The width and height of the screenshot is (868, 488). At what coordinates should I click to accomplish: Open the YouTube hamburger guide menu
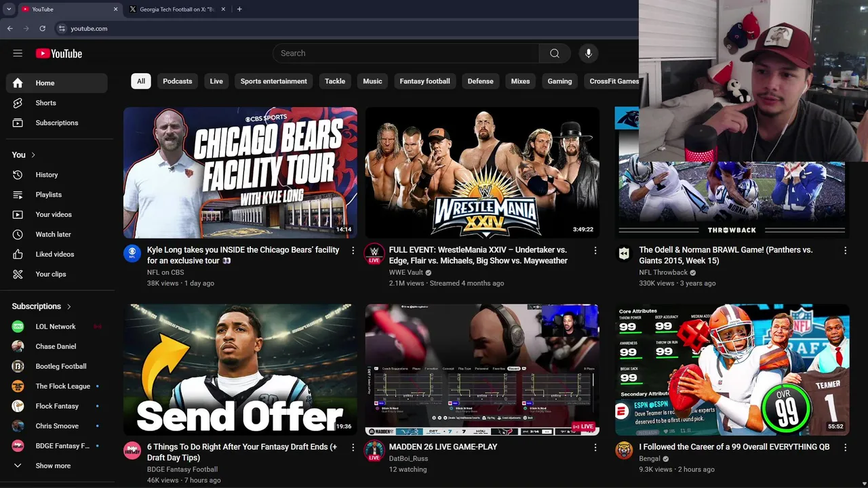[18, 54]
